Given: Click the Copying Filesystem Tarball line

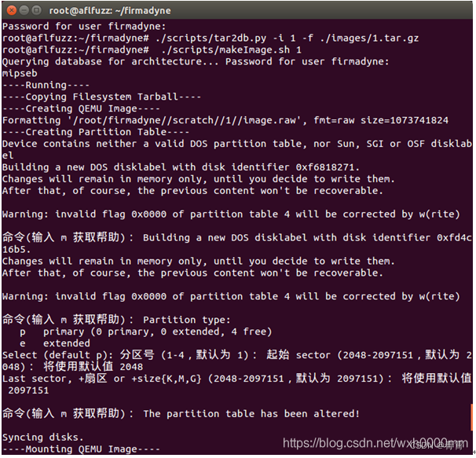Looking at the screenshot, I should pyautogui.click(x=101, y=97).
